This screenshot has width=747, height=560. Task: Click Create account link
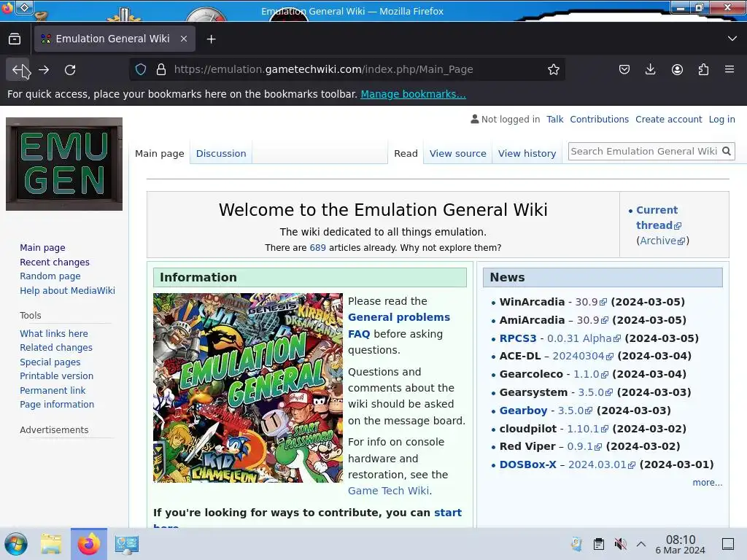point(668,119)
